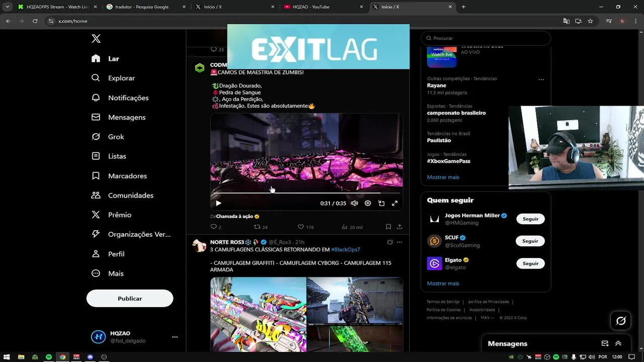Open the X logo home link
The image size is (644, 362).
pos(96,39)
